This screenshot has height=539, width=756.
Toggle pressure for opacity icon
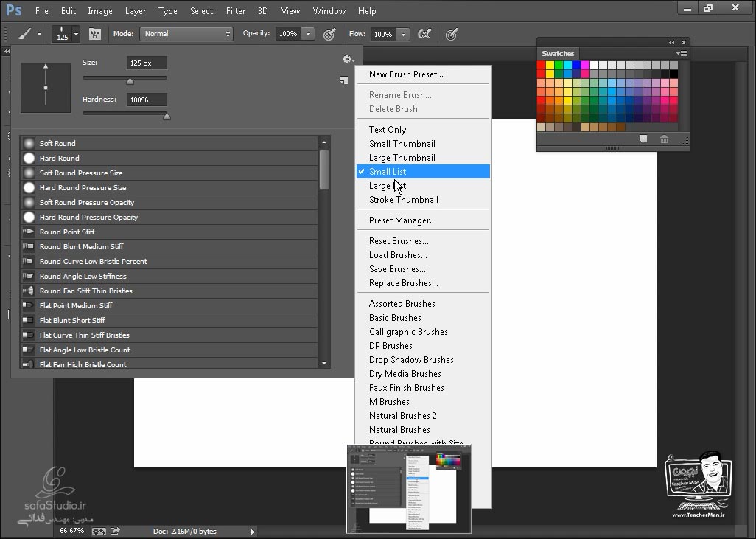[x=329, y=34]
